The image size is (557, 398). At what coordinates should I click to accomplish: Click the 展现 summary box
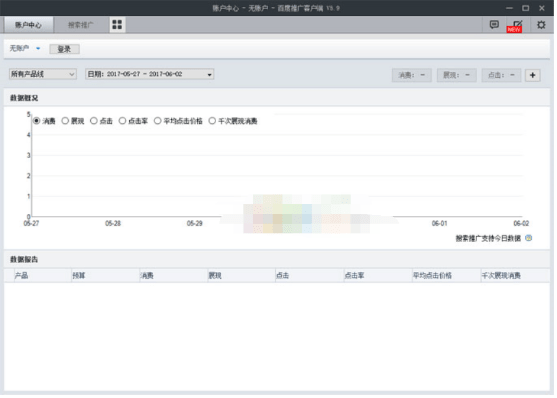point(456,75)
